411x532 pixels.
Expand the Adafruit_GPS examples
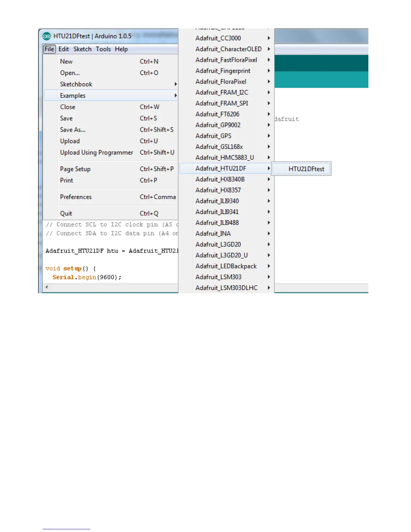[227, 136]
